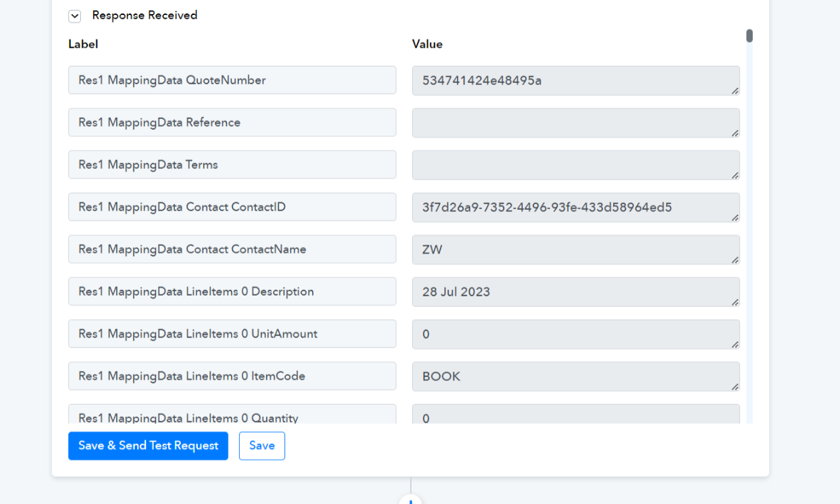The height and width of the screenshot is (504, 840).
Task: Click the resize handle of QuoteNumber value
Action: pos(735,91)
